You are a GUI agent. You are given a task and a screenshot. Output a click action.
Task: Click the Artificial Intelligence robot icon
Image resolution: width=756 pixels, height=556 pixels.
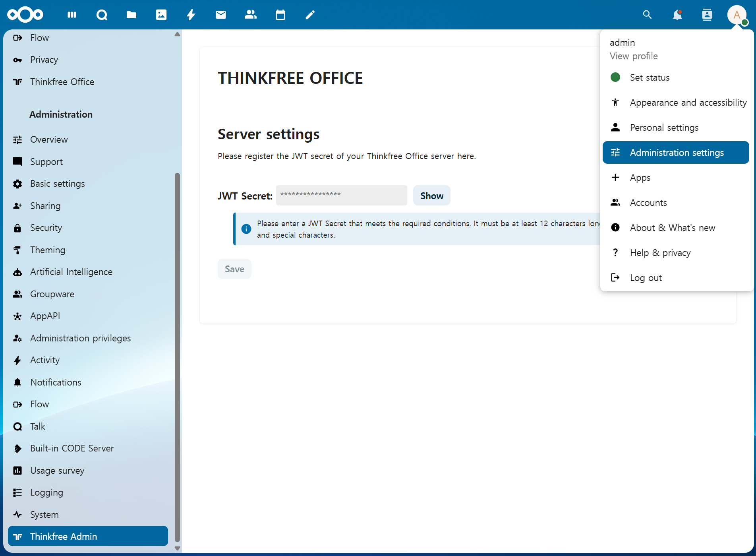pyautogui.click(x=17, y=272)
